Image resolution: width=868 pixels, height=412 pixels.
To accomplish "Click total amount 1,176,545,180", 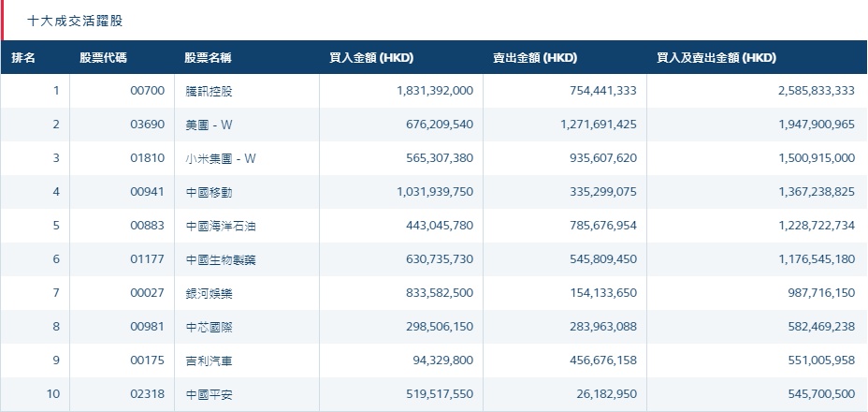I will click(817, 259).
